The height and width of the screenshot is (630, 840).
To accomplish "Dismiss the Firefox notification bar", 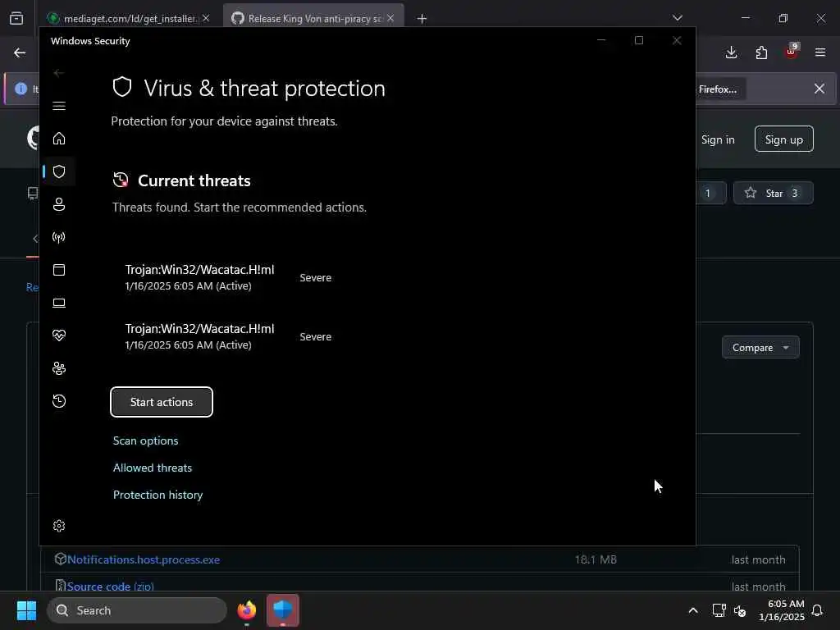I will pos(819,89).
